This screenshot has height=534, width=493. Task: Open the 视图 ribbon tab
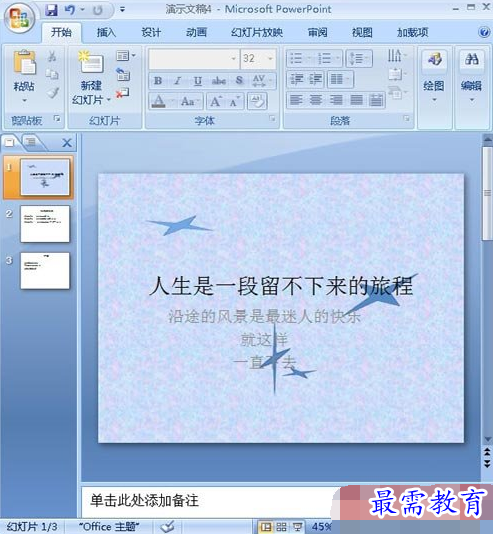[362, 32]
